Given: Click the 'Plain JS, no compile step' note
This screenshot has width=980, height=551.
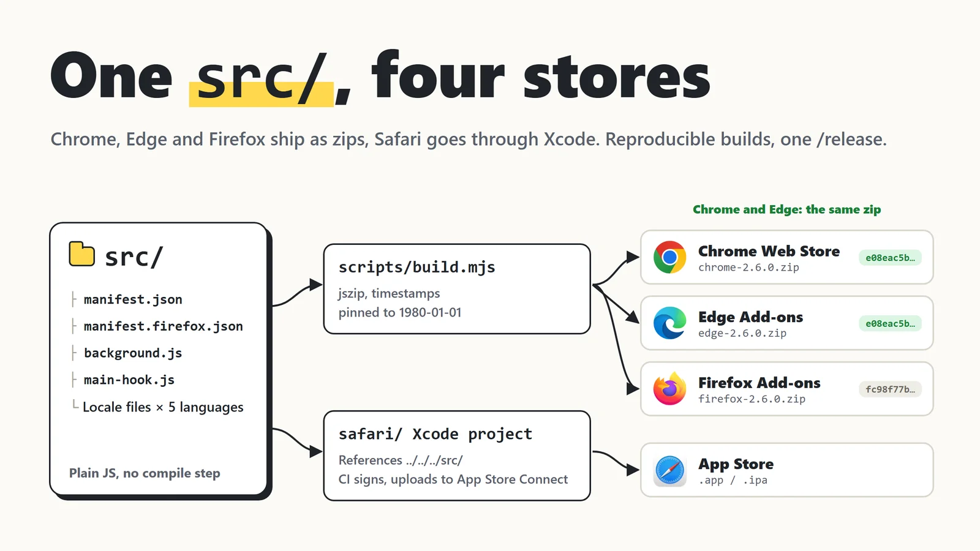Looking at the screenshot, I should pyautogui.click(x=145, y=473).
